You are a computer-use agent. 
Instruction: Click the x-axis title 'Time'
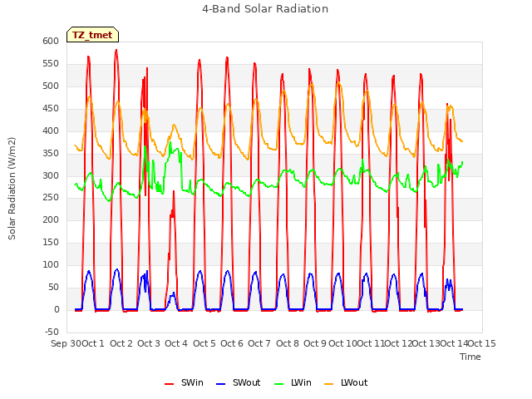click(470, 357)
